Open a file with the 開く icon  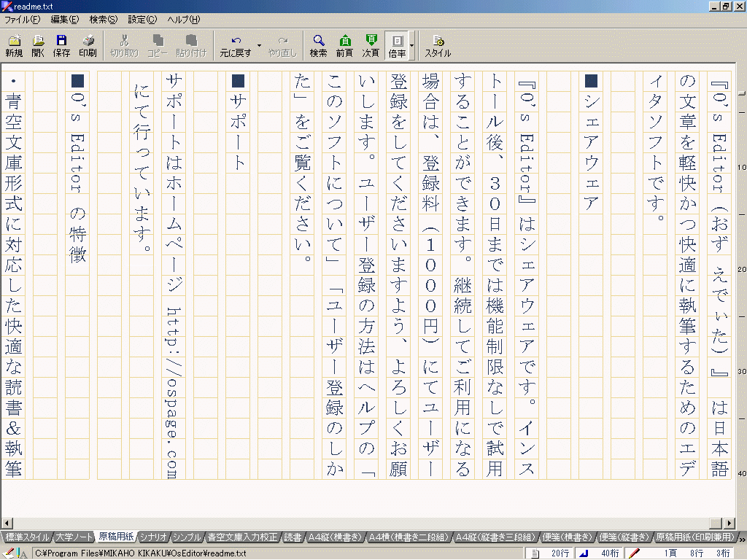pos(38,45)
